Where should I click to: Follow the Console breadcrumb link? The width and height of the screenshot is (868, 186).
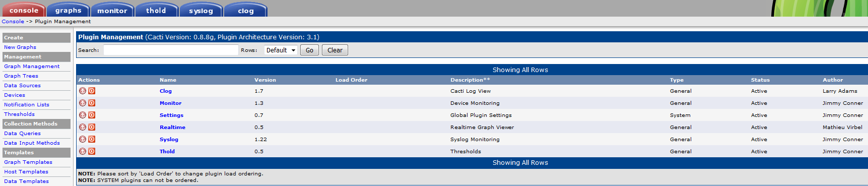pyautogui.click(x=13, y=21)
